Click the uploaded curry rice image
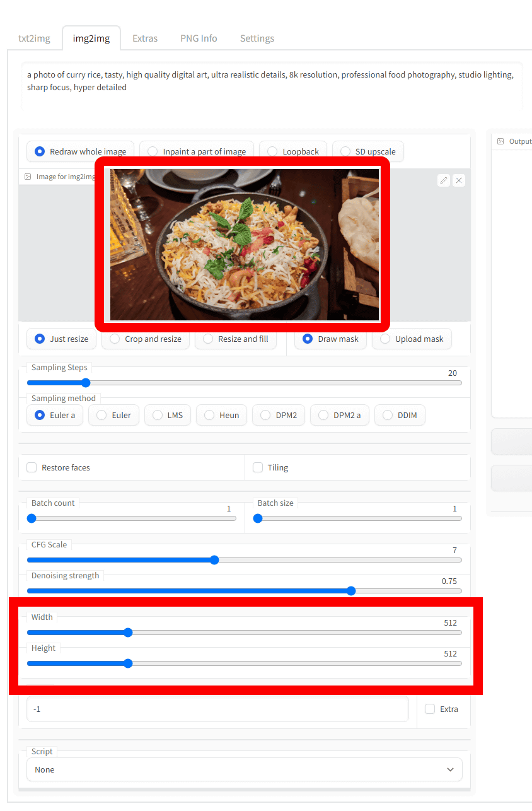 [x=245, y=245]
